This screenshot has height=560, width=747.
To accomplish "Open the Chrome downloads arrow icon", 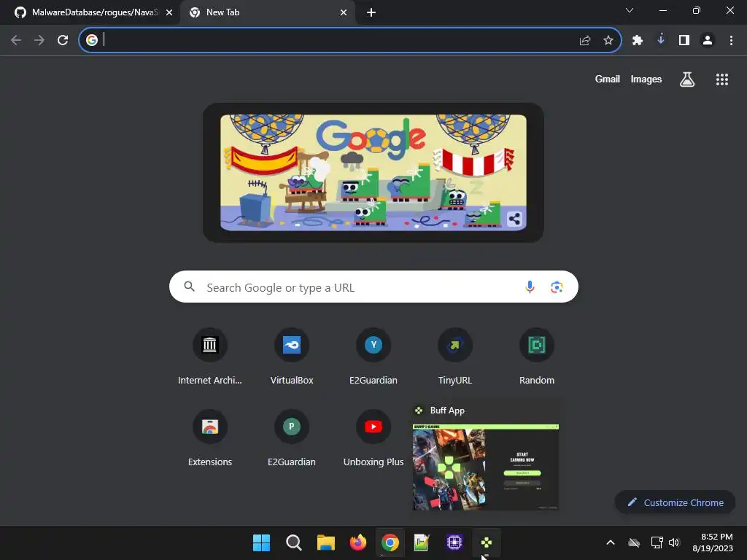I will click(x=661, y=39).
